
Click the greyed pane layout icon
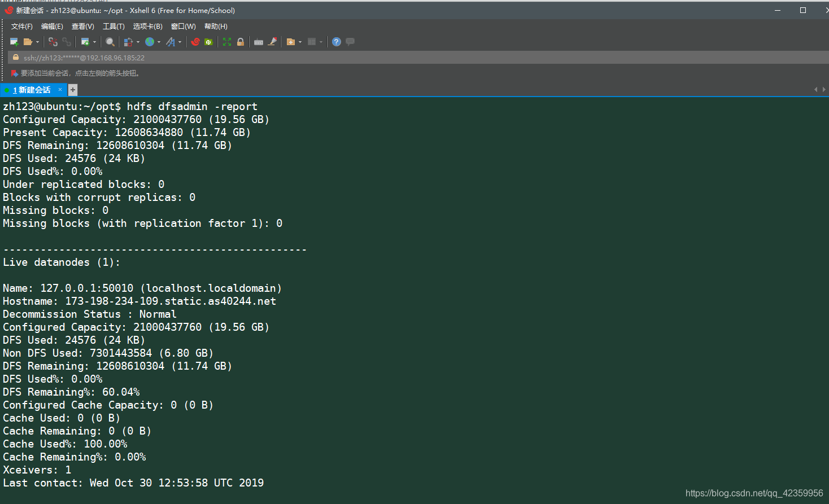pos(312,42)
